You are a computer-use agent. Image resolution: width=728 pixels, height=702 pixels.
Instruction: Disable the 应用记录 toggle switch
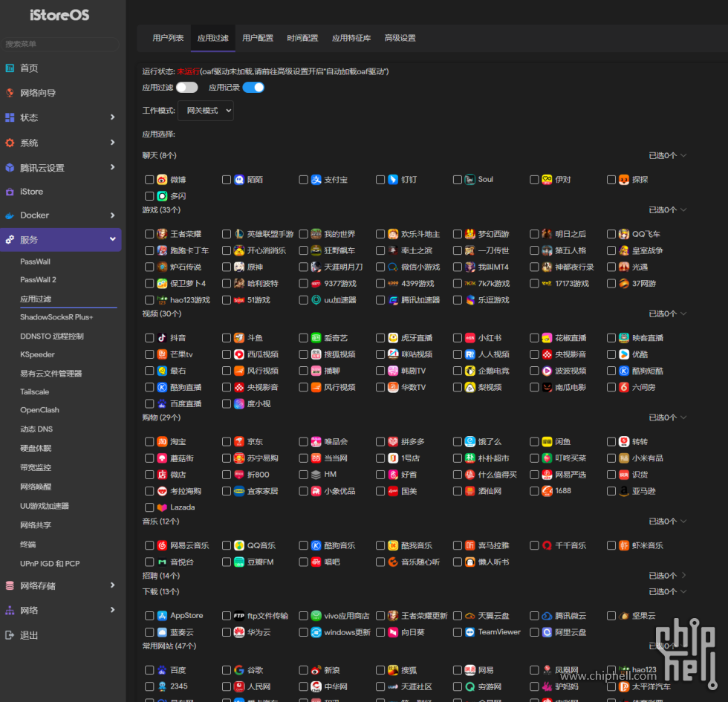pos(253,88)
